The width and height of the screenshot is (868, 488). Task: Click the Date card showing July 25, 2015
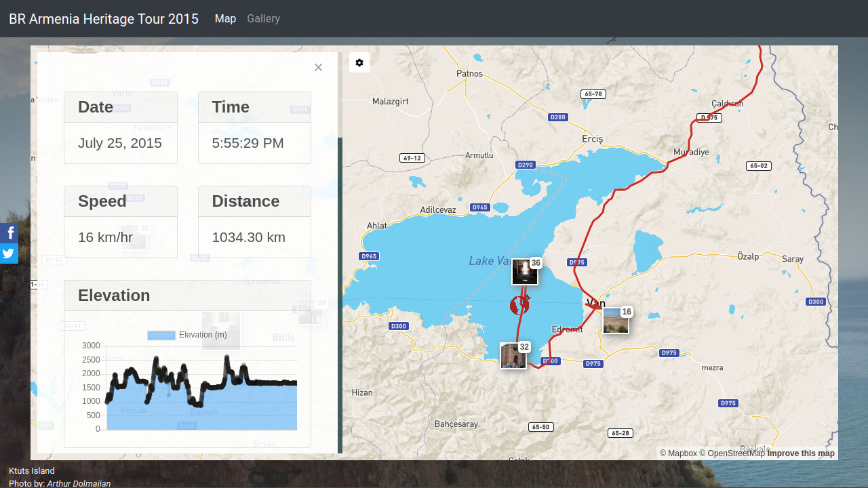[121, 127]
